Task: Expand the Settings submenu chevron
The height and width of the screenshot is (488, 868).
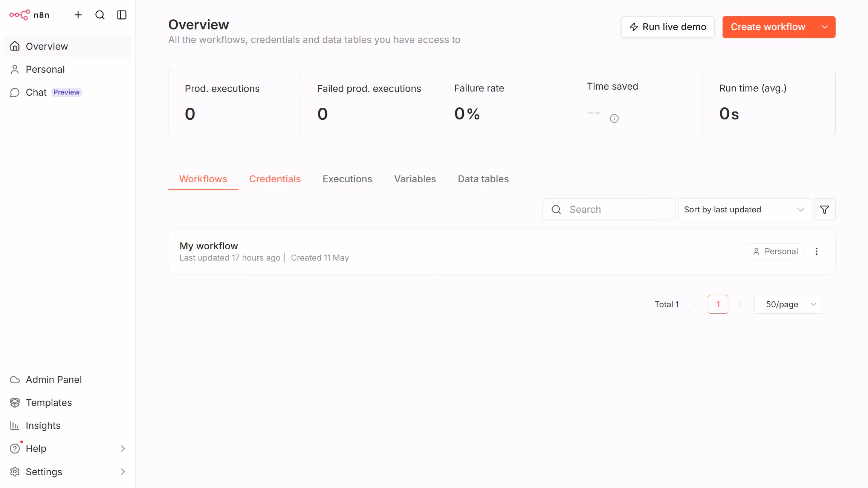Action: coord(123,471)
